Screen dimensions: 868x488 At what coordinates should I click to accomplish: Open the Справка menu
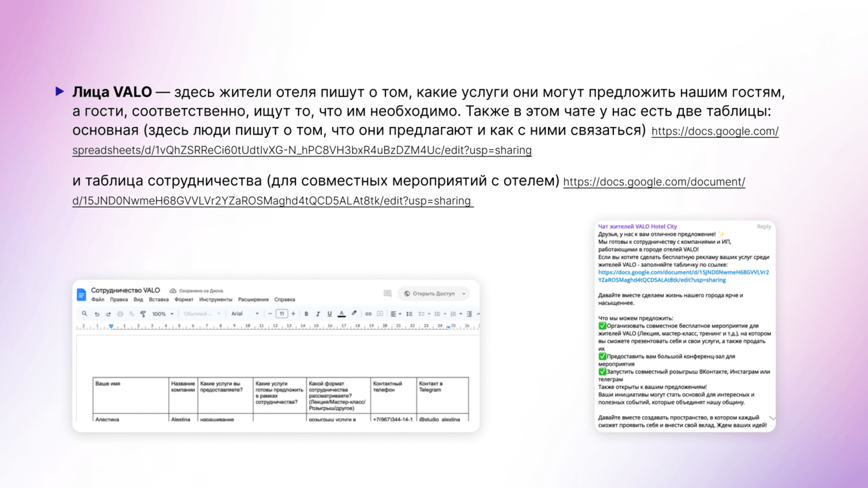click(284, 300)
